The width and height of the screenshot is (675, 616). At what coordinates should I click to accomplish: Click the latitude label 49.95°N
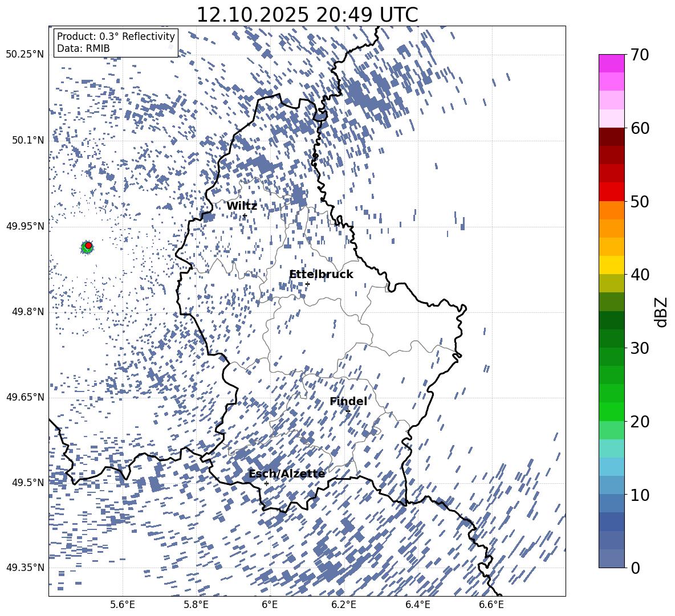coord(25,226)
